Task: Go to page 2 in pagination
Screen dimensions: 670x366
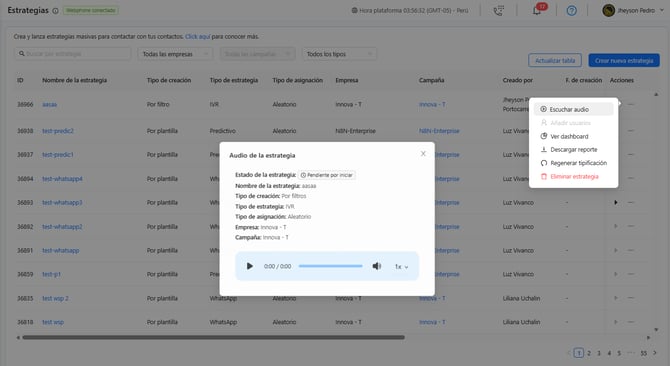Action: point(589,353)
